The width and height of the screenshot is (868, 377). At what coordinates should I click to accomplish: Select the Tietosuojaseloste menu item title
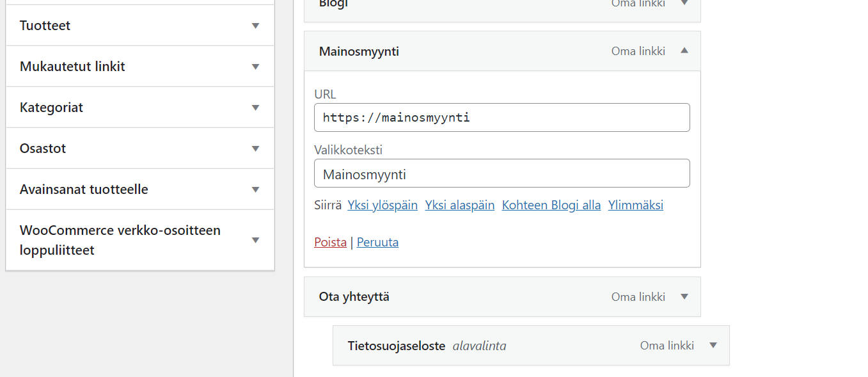[397, 346]
